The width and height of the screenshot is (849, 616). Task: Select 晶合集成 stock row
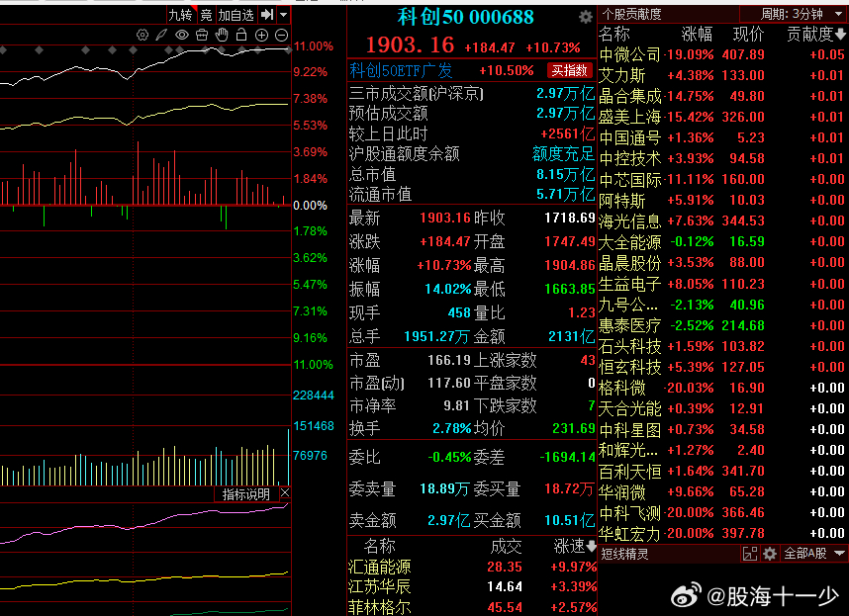[722, 96]
